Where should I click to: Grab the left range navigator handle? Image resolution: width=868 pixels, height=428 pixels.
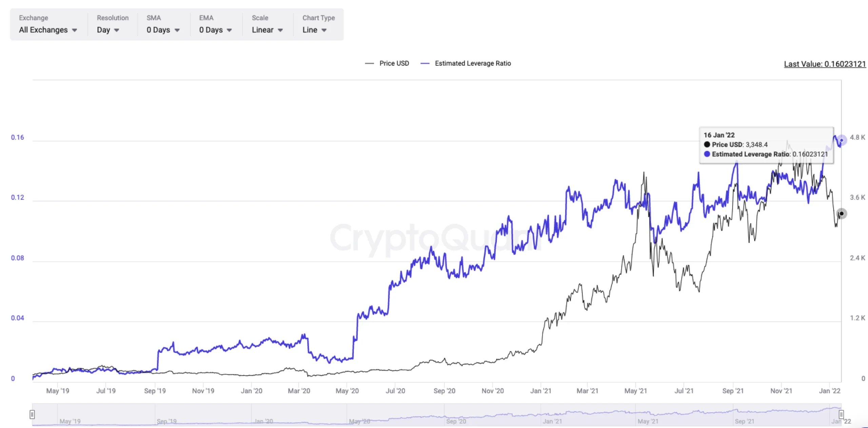coord(32,414)
